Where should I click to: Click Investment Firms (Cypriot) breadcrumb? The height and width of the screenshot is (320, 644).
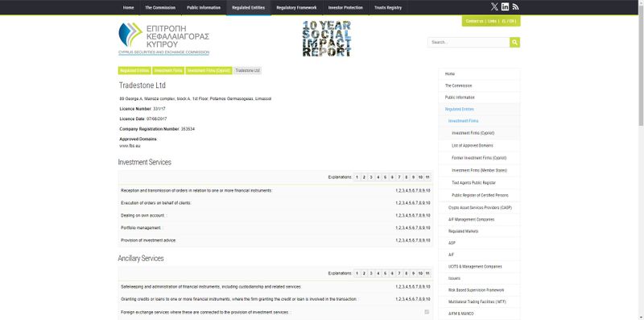[x=208, y=71]
